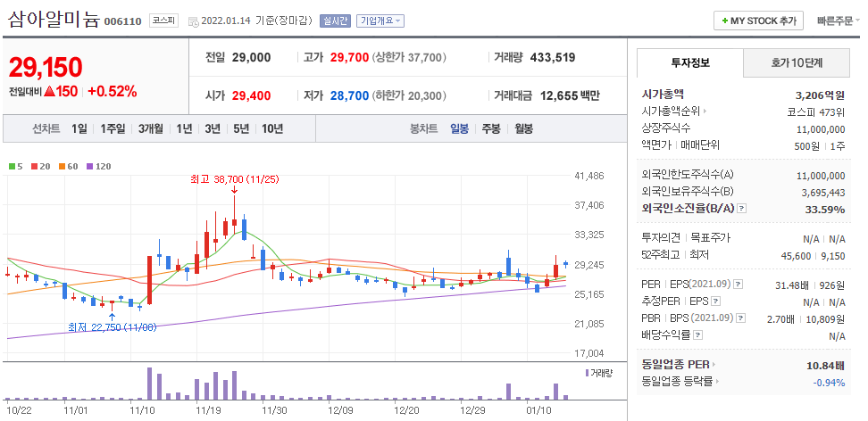The height and width of the screenshot is (421, 868).
Task: Click the 동일업종 등락률 value -0.94%
Action: coord(829,383)
